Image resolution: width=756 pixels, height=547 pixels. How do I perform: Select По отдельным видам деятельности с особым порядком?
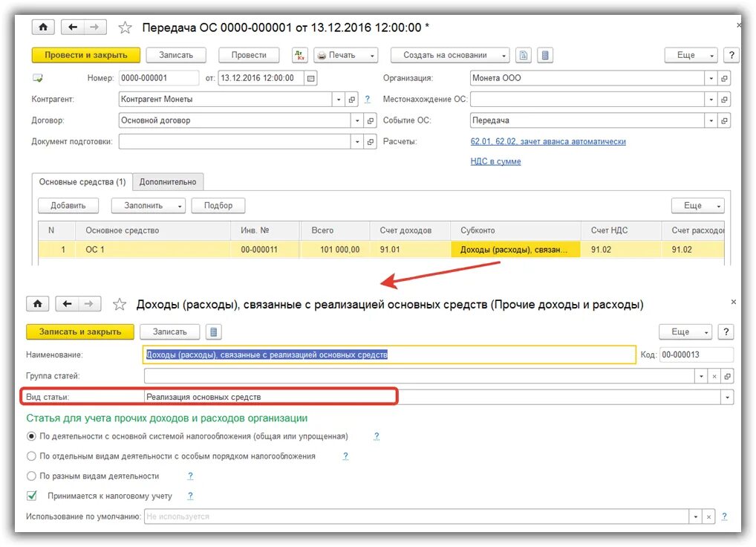[x=31, y=456]
